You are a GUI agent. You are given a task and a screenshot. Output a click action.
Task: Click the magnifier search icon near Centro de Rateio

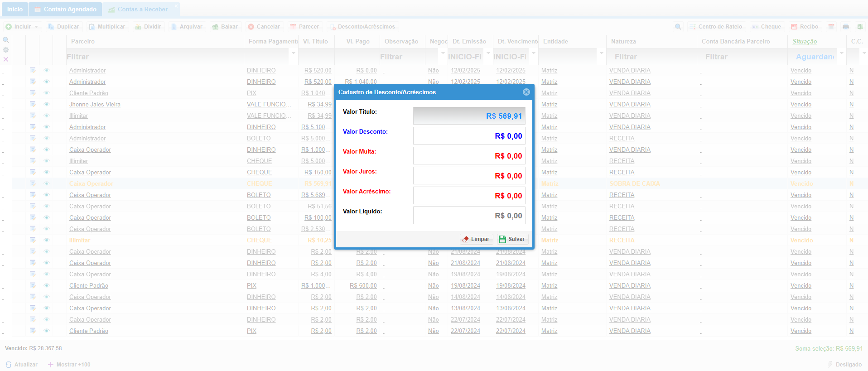678,27
